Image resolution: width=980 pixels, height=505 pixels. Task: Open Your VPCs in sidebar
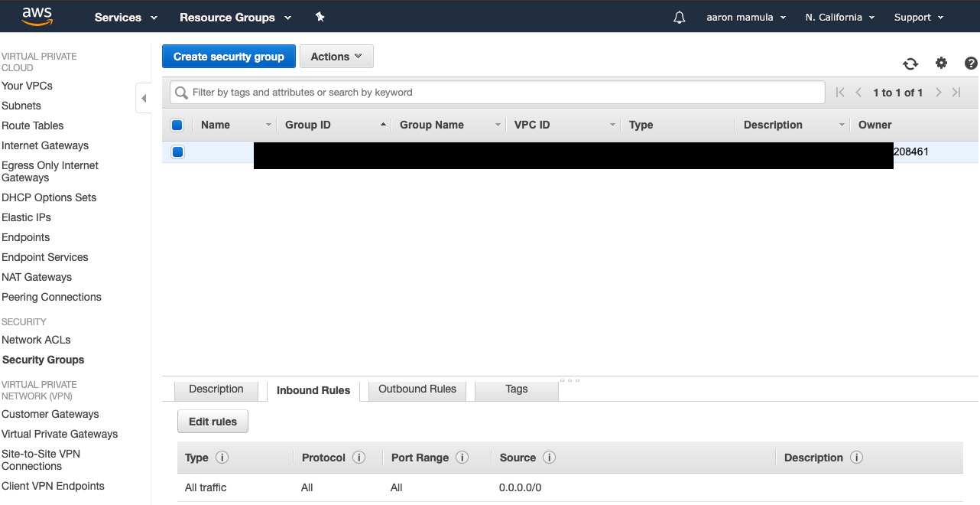coord(27,86)
